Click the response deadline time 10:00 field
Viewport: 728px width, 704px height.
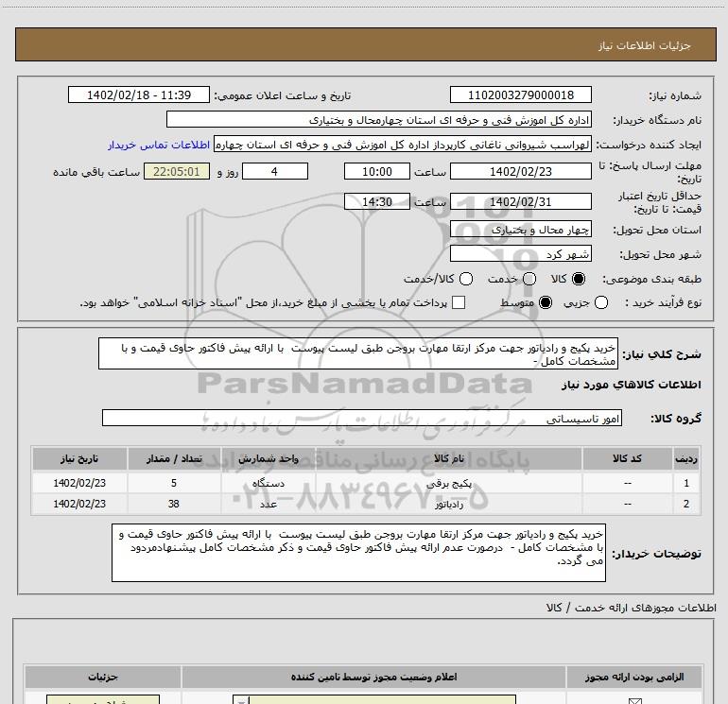pyautogui.click(x=377, y=172)
